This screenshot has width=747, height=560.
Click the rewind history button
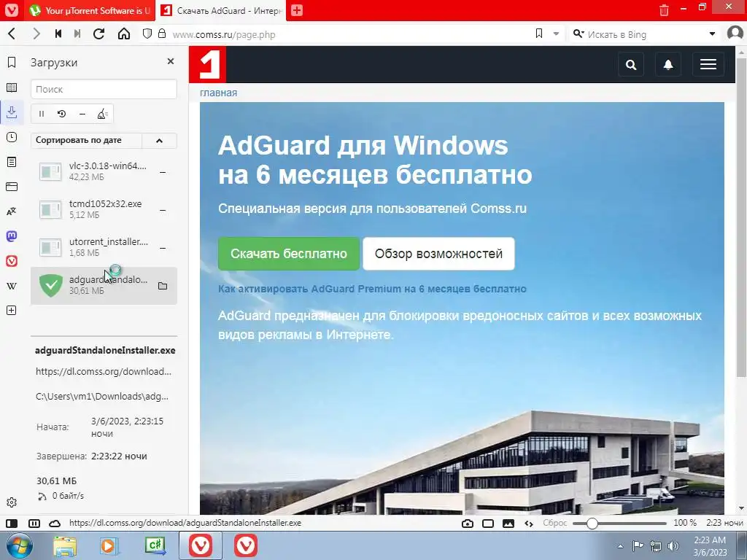58,34
